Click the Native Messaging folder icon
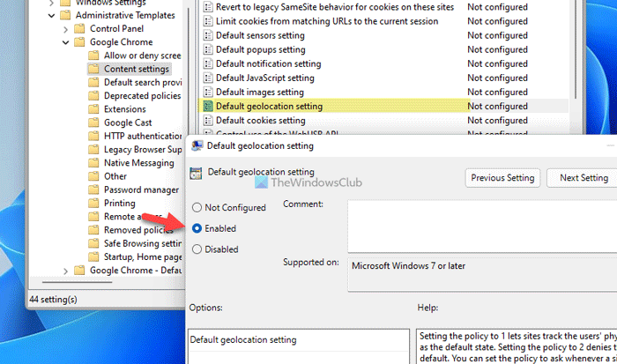This screenshot has height=364, width=617. (x=93, y=163)
